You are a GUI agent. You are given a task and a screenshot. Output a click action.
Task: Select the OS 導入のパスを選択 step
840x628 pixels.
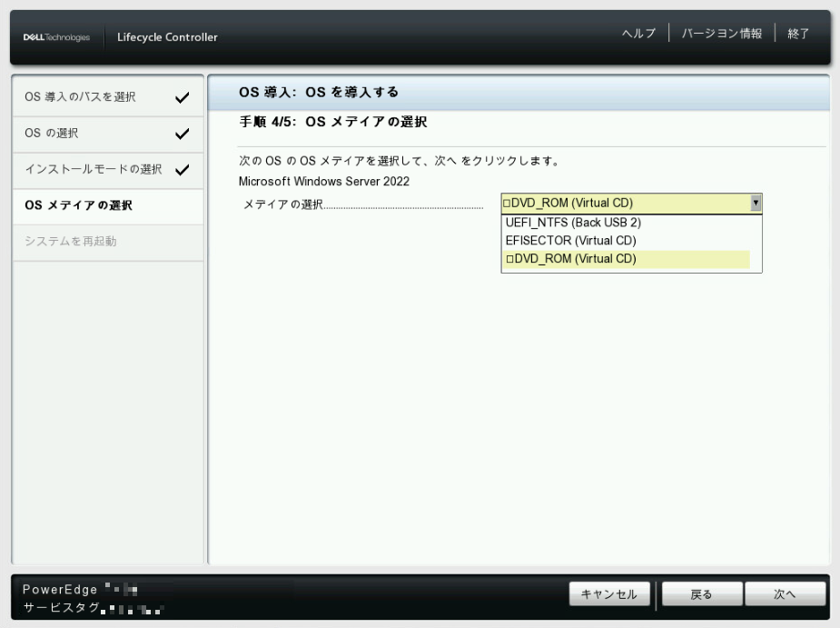(x=108, y=96)
